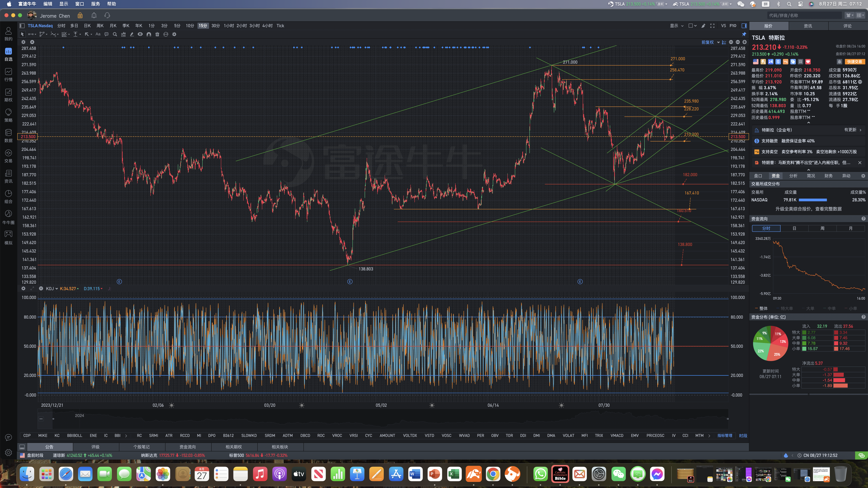Click the F10 button above the chart
The width and height of the screenshot is (868, 488).
[x=733, y=26]
